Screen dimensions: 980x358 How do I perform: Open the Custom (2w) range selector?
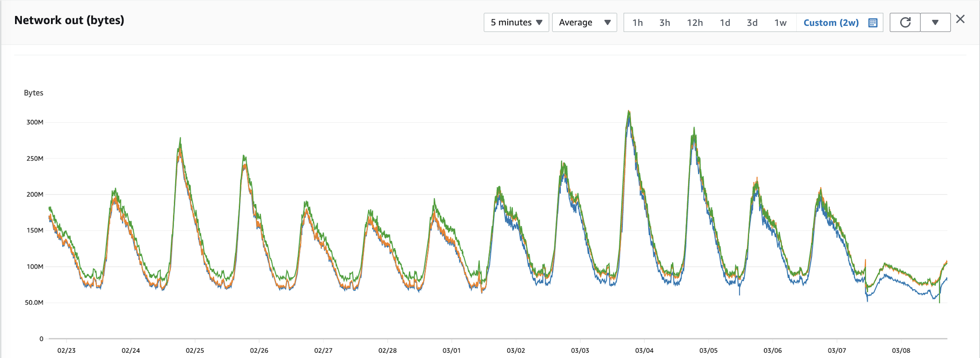tap(831, 23)
